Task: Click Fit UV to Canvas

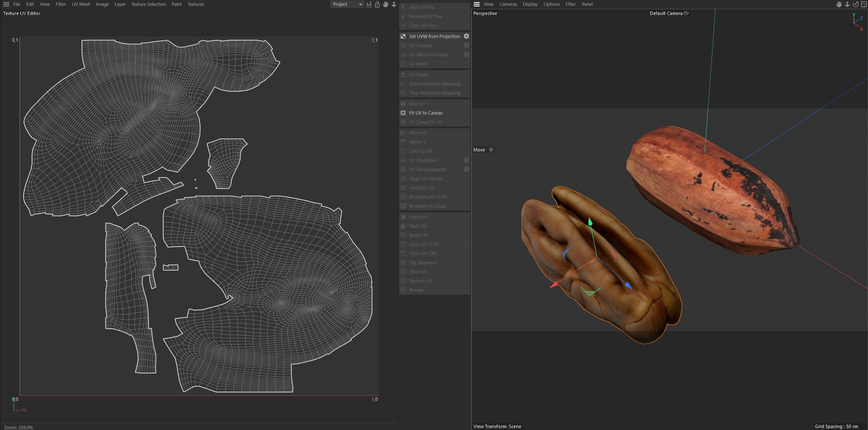Action: pyautogui.click(x=426, y=113)
